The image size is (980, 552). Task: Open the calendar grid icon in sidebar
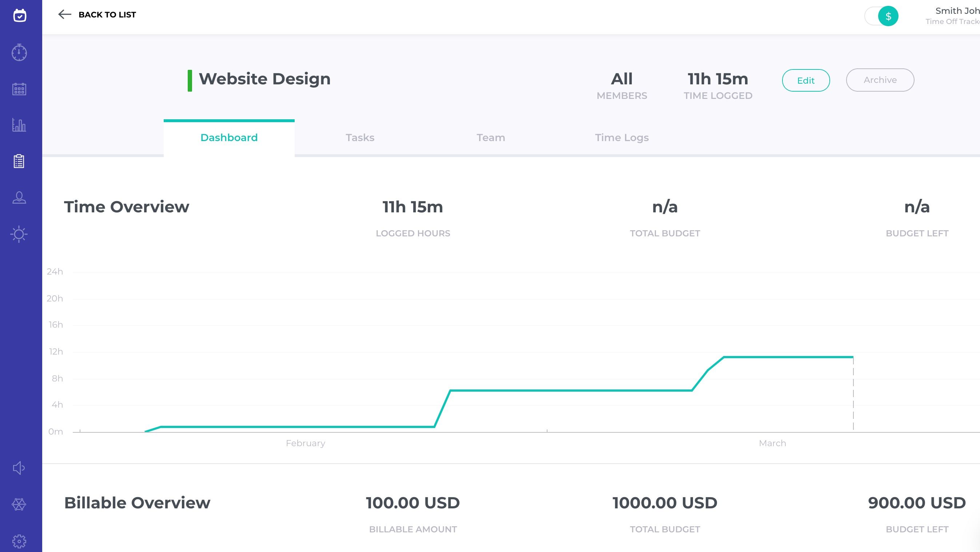19,89
